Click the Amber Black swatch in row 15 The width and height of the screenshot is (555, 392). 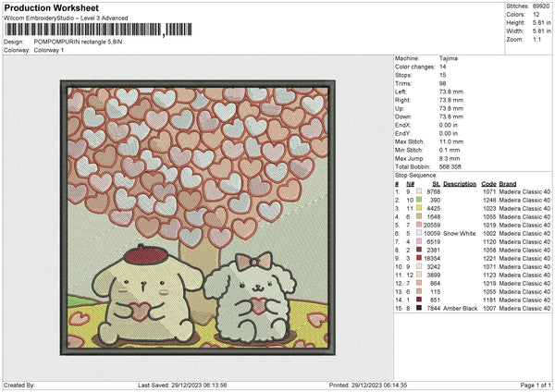point(419,308)
